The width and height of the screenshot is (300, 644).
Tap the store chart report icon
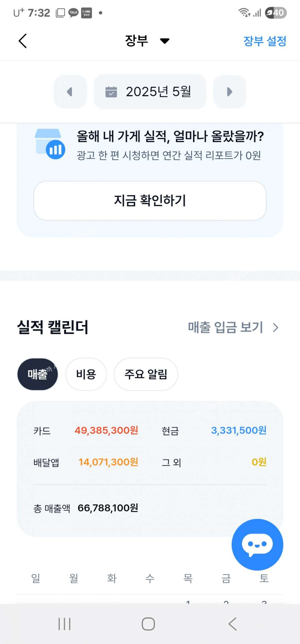(50, 144)
